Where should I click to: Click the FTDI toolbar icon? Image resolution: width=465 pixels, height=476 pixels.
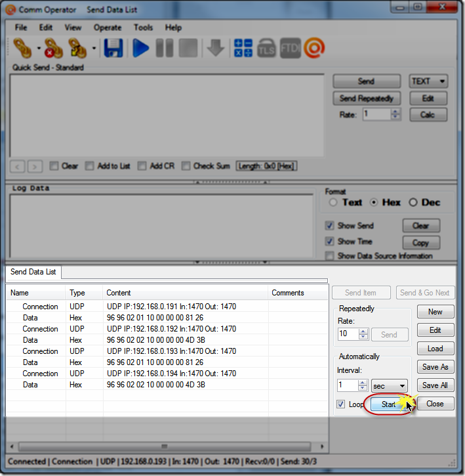[x=291, y=48]
